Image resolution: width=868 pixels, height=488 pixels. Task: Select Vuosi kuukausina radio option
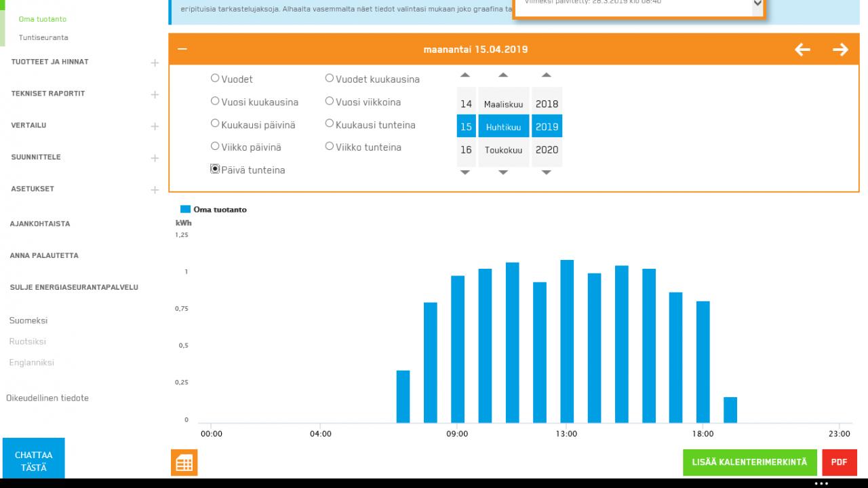pyautogui.click(x=215, y=101)
